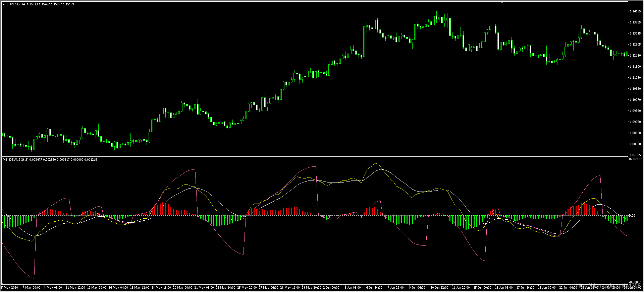Viewport: 644px width, 292px height.
Task: Click the 1.08540 price label
Action: click(635, 133)
